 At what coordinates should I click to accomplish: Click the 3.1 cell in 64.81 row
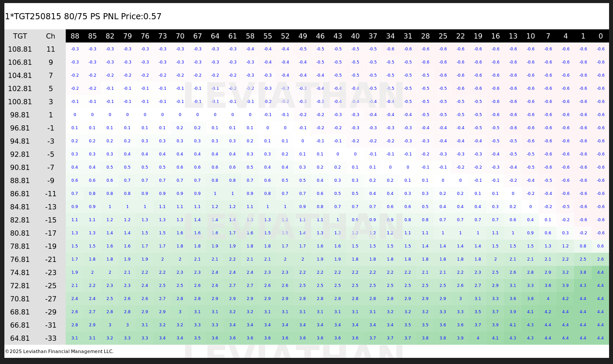click(75, 338)
